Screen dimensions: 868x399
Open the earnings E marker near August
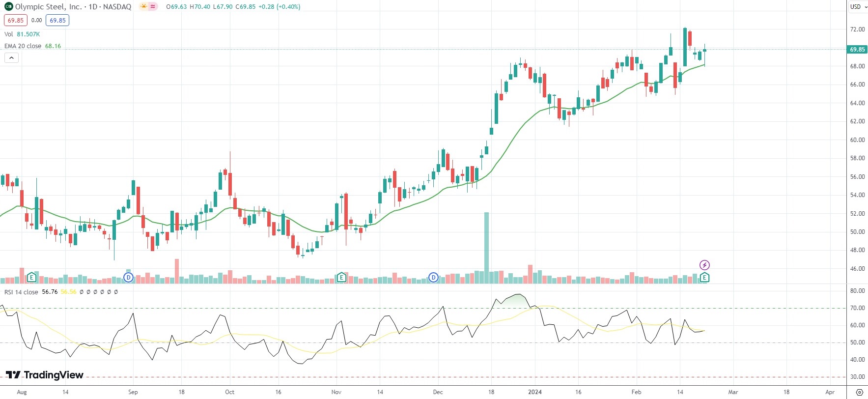point(31,278)
